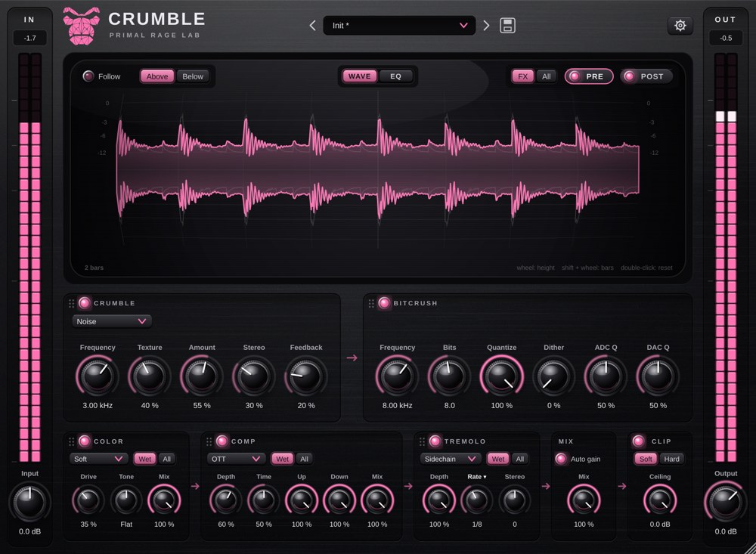Grab the COLOR module drag handle
Image resolution: width=756 pixels, height=554 pixels.
[x=71, y=441]
